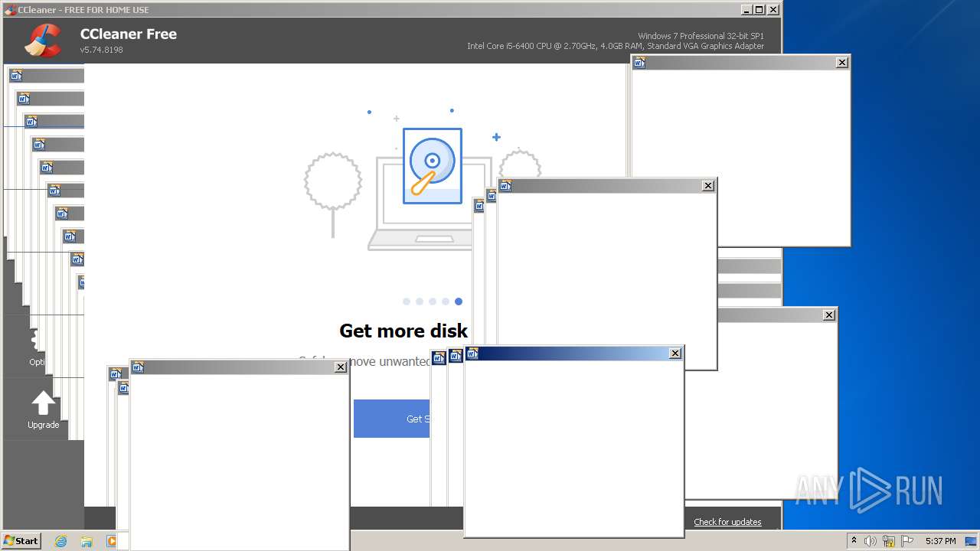Click the blue Get S… button
980x551 pixels.
[391, 419]
